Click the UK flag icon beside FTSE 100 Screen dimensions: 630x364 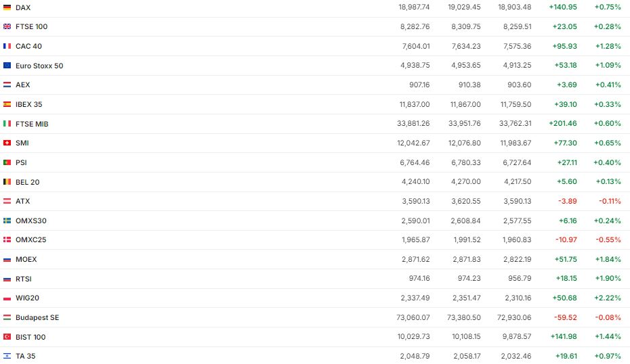coord(7,26)
